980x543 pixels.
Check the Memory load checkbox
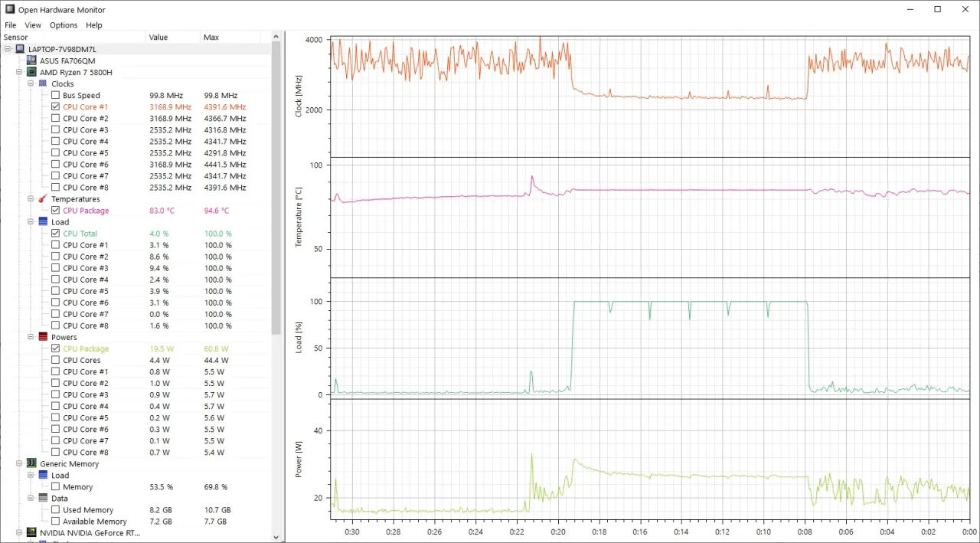[56, 486]
